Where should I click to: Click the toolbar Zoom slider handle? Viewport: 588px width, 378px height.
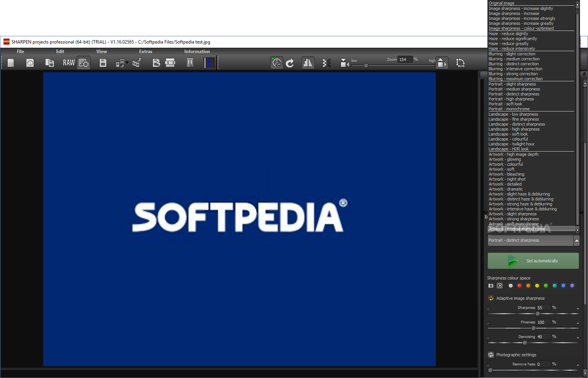pyautogui.click(x=366, y=66)
